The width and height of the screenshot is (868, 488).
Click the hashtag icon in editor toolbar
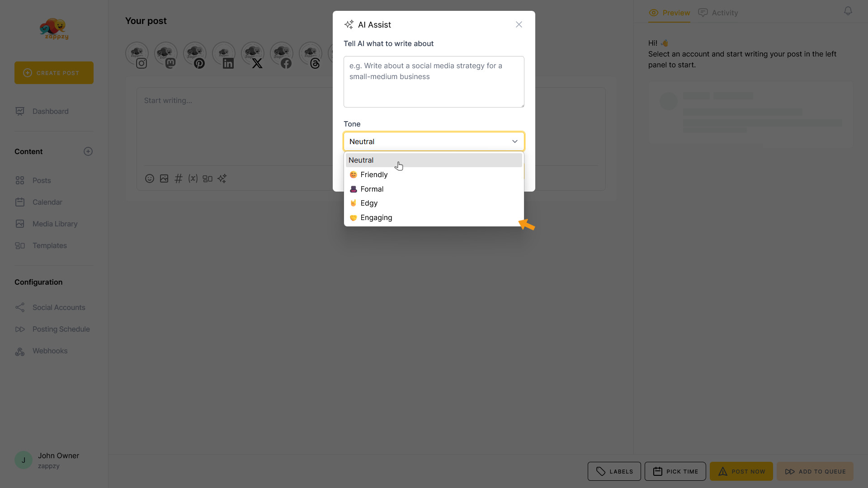click(x=179, y=178)
